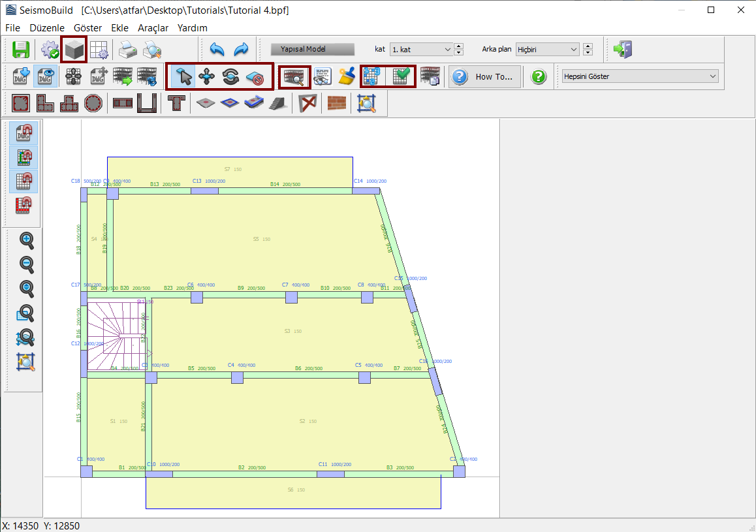Choose the L-shaped column section tool
756x532 pixels.
coord(45,103)
